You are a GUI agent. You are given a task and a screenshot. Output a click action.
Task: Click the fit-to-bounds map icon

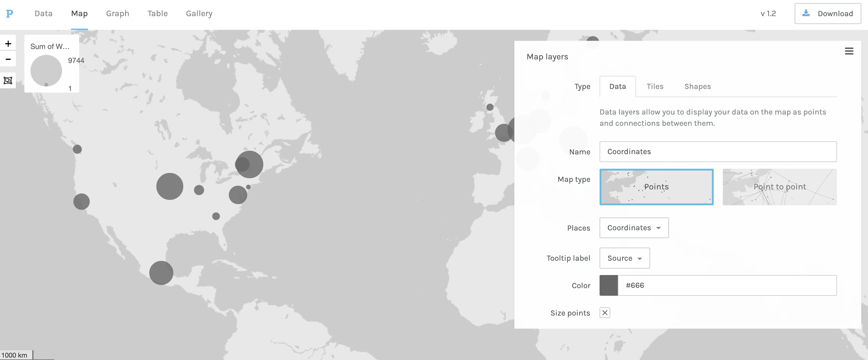point(8,81)
